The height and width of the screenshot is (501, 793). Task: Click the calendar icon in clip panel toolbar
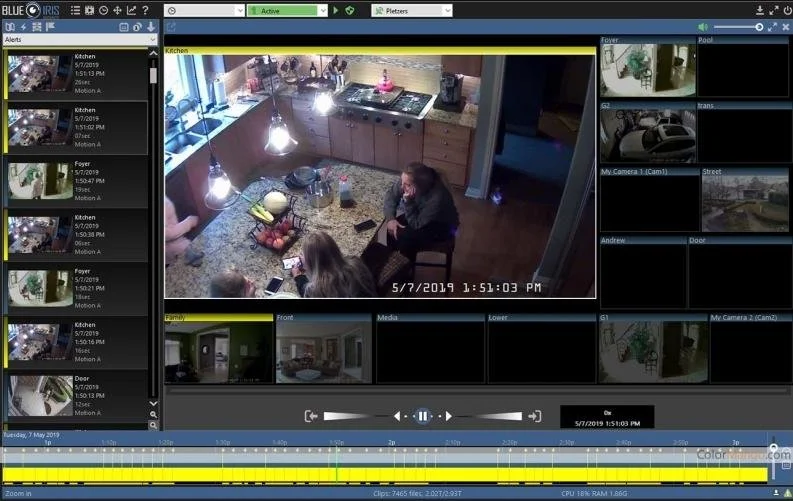123,27
